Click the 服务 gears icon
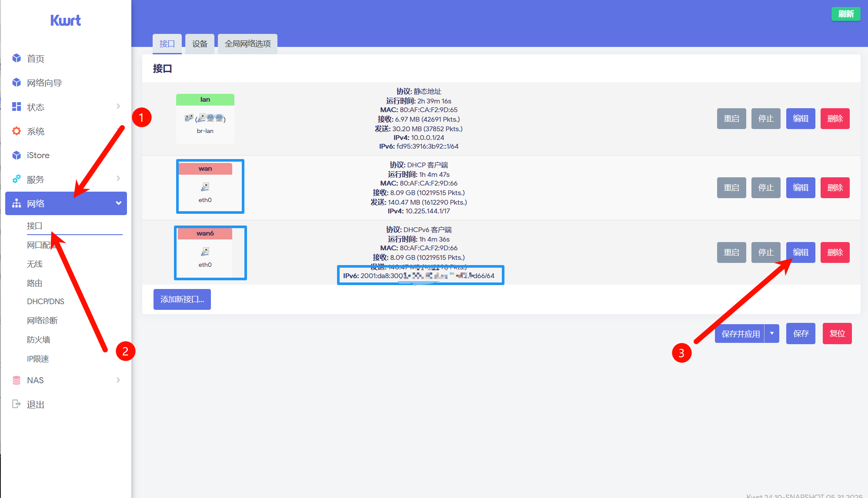This screenshot has height=498, width=868. coord(17,179)
